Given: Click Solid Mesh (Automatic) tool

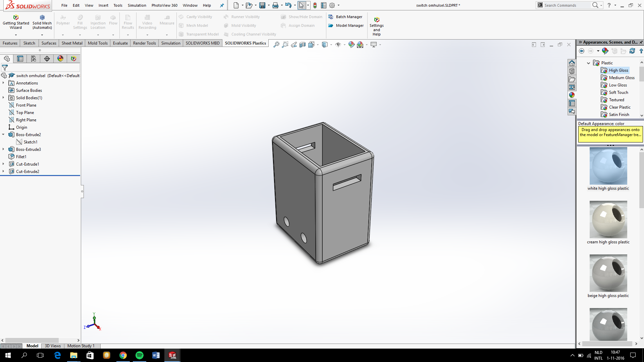Looking at the screenshot, I should click(42, 22).
